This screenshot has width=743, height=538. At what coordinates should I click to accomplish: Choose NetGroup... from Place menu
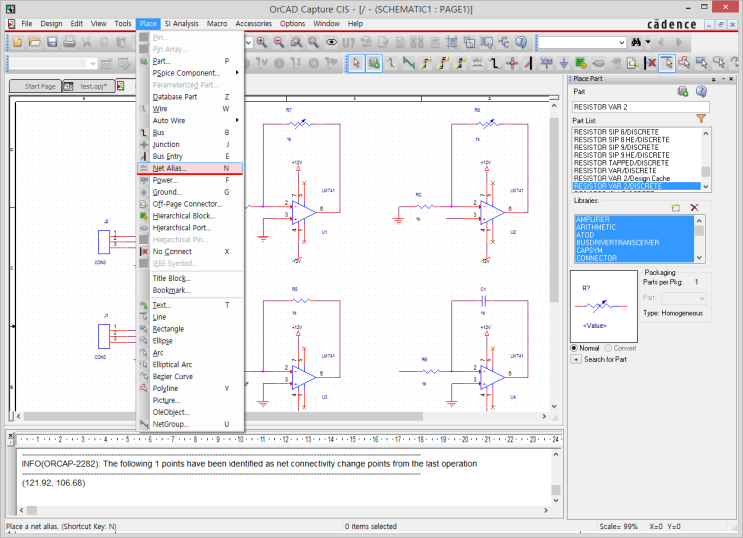190,424
